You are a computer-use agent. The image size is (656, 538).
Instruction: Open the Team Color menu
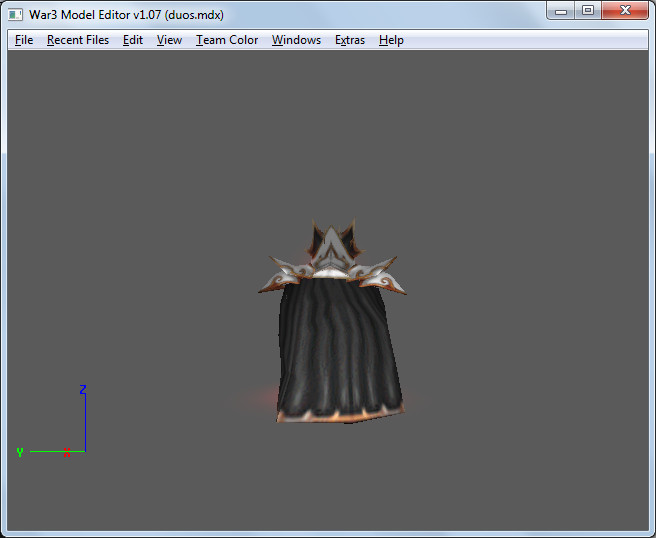[227, 40]
